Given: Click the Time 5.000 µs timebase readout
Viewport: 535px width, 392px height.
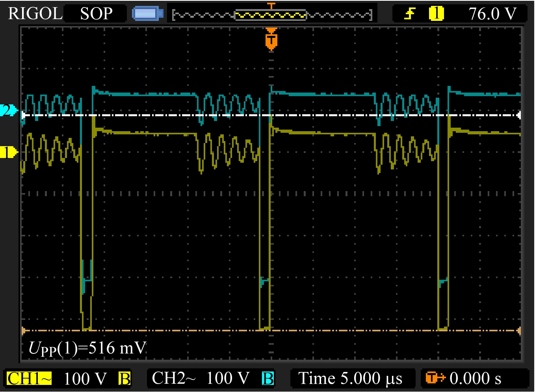Looking at the screenshot, I should pos(350,379).
